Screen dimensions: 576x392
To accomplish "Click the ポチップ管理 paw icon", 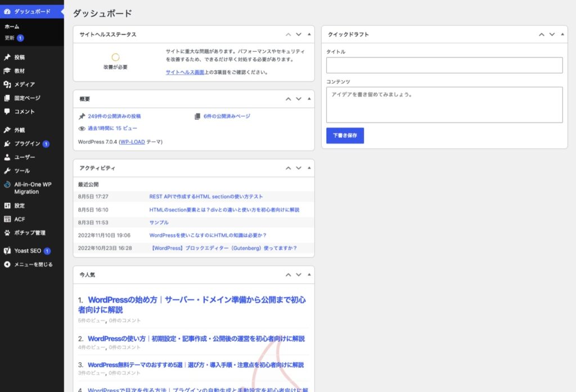I will tap(7, 232).
